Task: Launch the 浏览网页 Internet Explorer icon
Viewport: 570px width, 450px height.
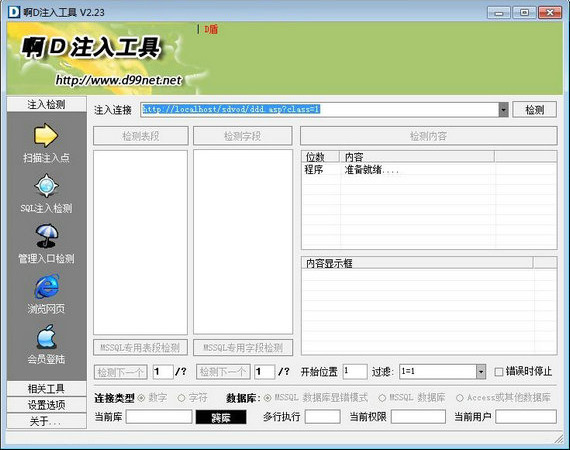Action: (x=47, y=286)
